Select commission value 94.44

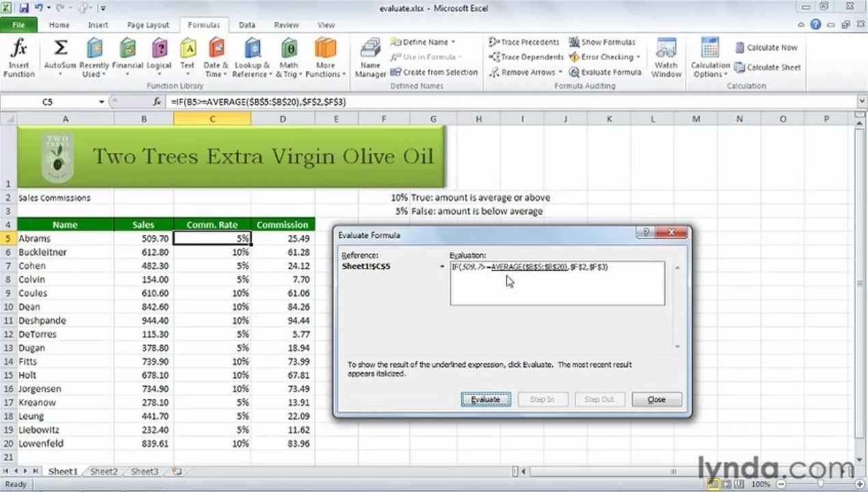(283, 320)
